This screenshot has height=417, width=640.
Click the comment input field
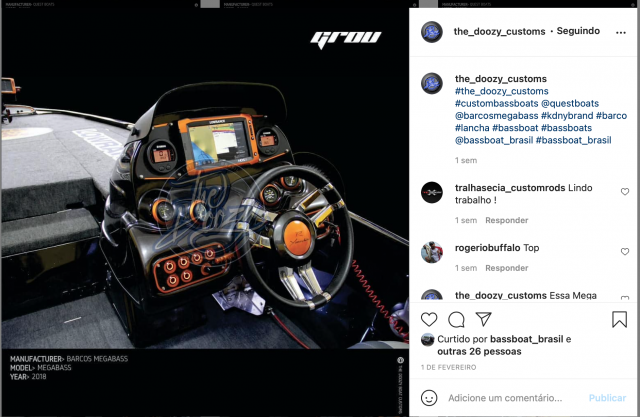click(505, 398)
